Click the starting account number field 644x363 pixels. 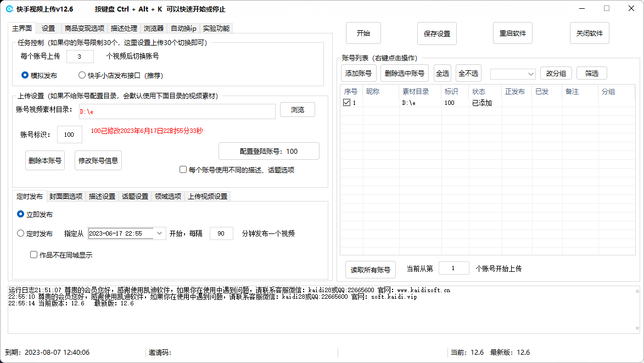click(x=454, y=268)
